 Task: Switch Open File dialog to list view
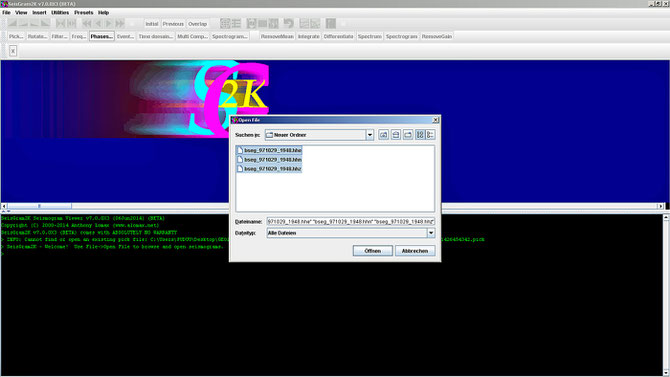[420, 135]
